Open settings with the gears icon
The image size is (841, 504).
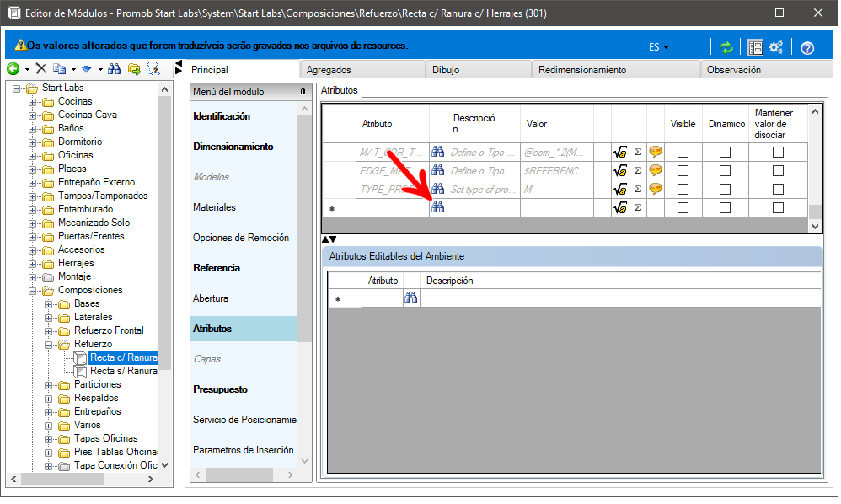[776, 47]
